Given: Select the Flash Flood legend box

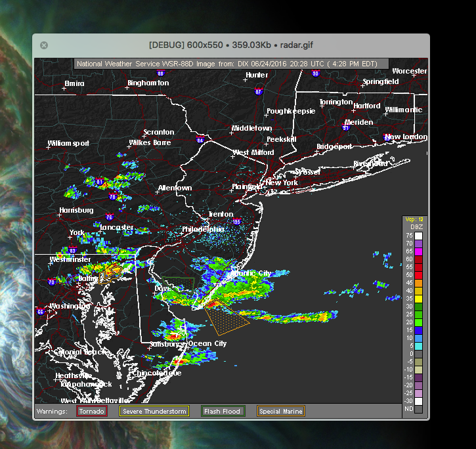Looking at the screenshot, I should pyautogui.click(x=223, y=412).
